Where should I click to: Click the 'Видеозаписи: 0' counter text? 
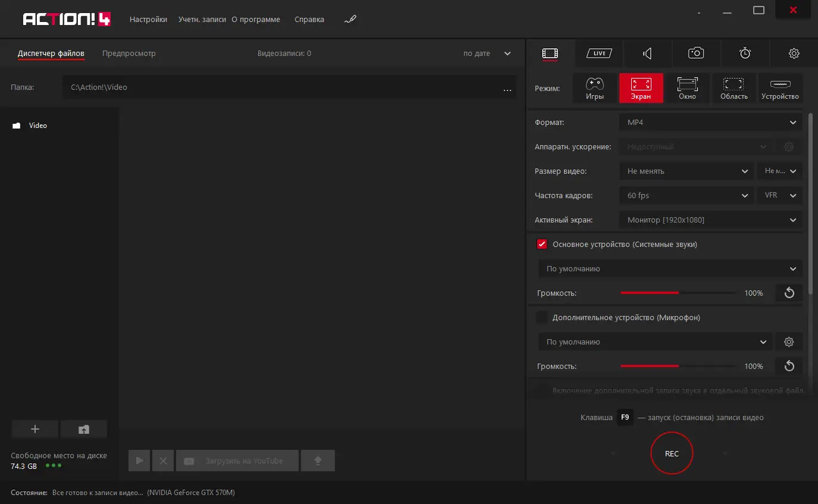[x=284, y=54]
